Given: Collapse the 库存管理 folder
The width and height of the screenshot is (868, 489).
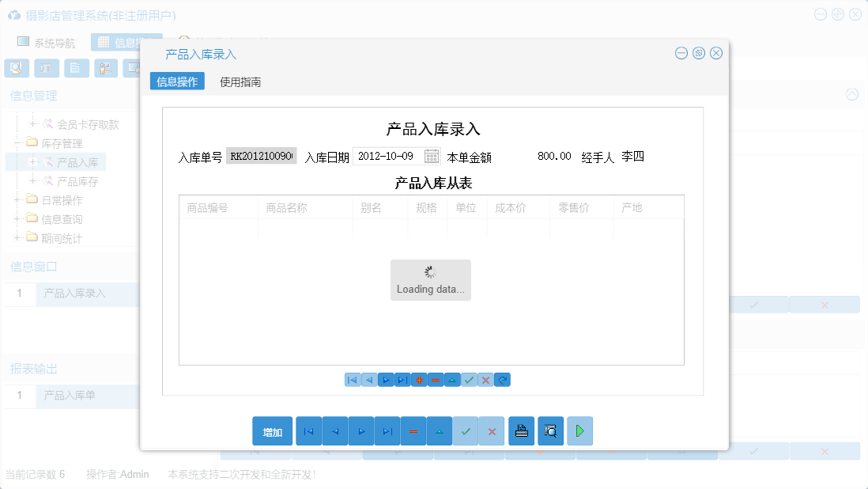Looking at the screenshot, I should click(x=17, y=143).
